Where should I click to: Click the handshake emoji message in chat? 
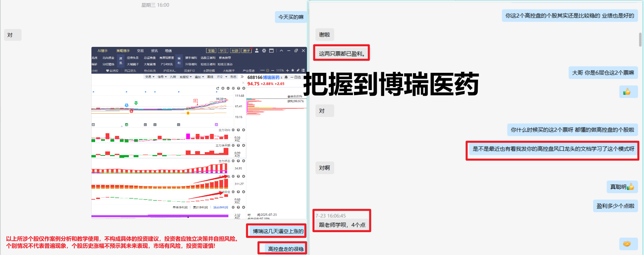point(628,244)
